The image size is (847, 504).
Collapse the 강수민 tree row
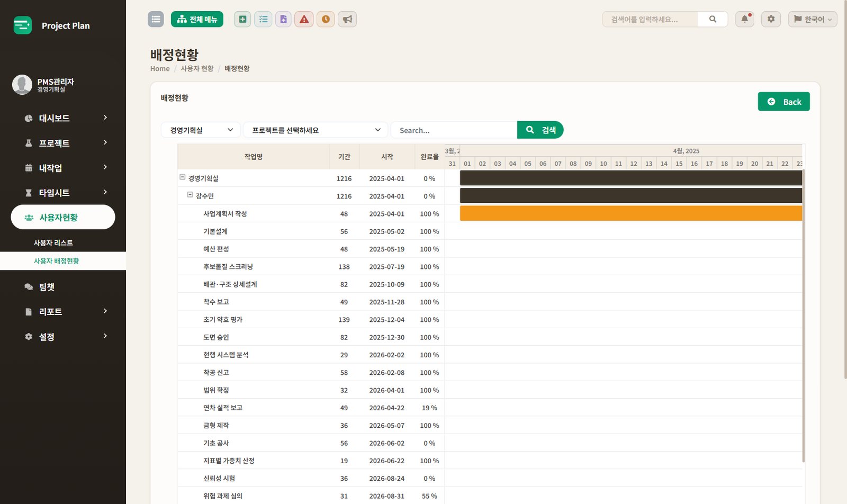190,195
